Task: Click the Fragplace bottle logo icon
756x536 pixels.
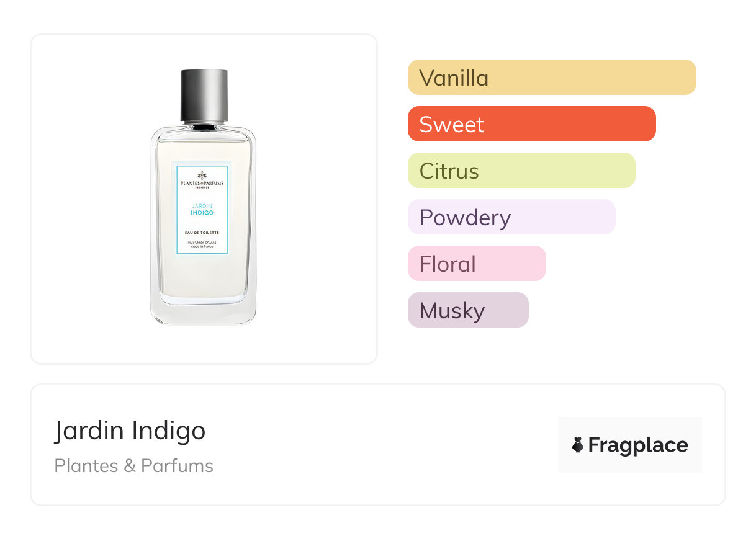Action: (x=578, y=445)
